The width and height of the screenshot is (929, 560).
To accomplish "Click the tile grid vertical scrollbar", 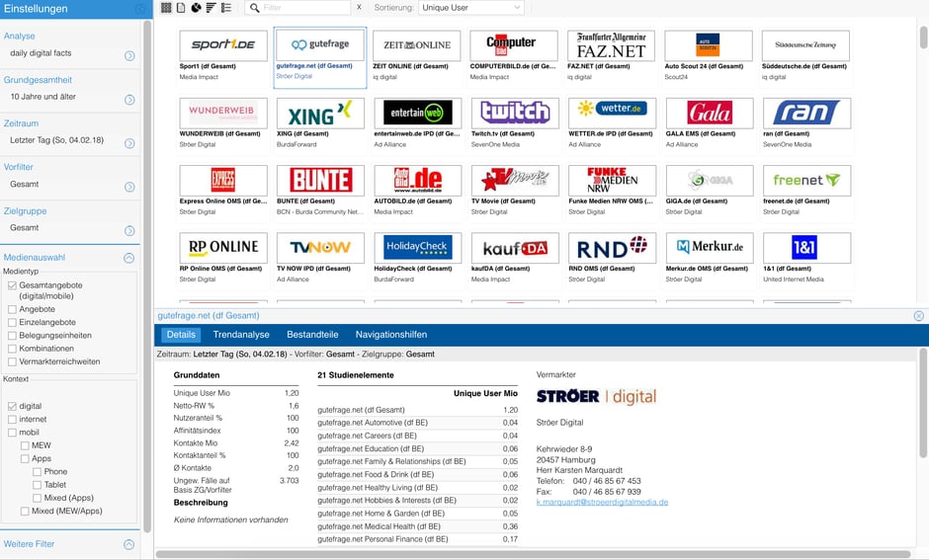I will click(x=924, y=38).
